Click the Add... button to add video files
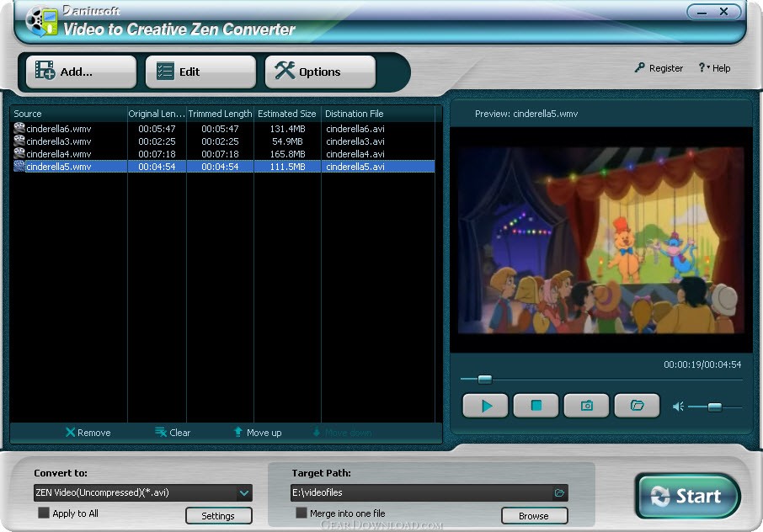763x532 pixels. point(81,72)
